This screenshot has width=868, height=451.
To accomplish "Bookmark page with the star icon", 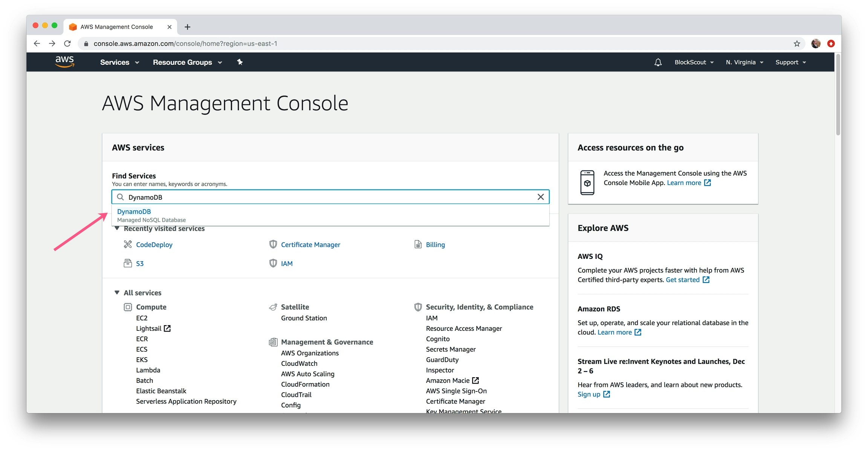I will (x=797, y=44).
